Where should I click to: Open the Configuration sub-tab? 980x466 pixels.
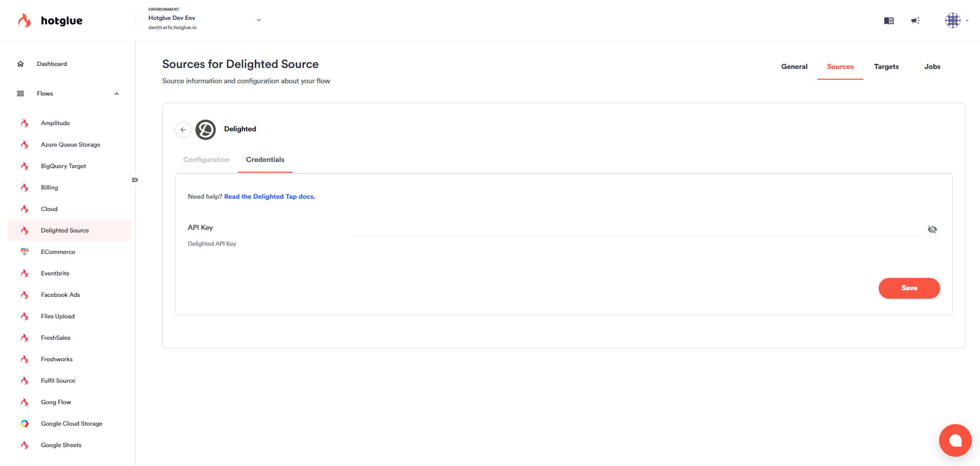(x=206, y=160)
